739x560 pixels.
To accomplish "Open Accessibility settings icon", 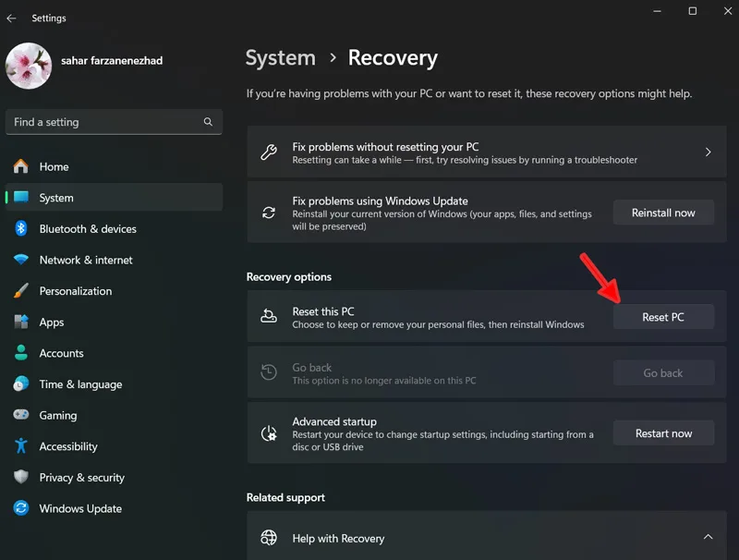I will point(20,446).
